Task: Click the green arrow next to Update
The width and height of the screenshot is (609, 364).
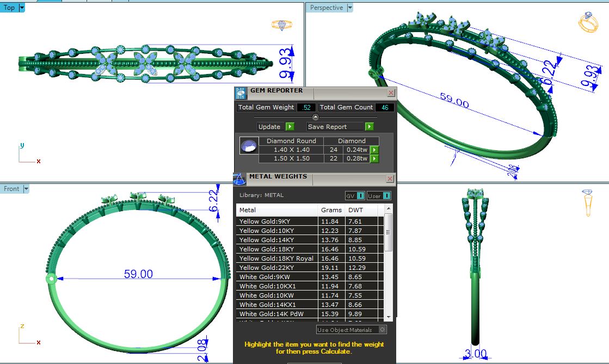Action: (290, 126)
